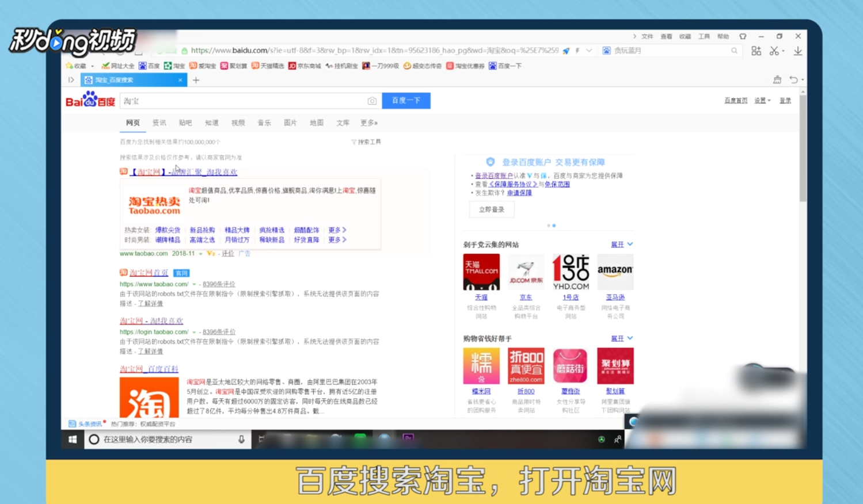Screen dimensions: 863x504
Task: Open the 设置 dropdown menu
Action: [762, 101]
